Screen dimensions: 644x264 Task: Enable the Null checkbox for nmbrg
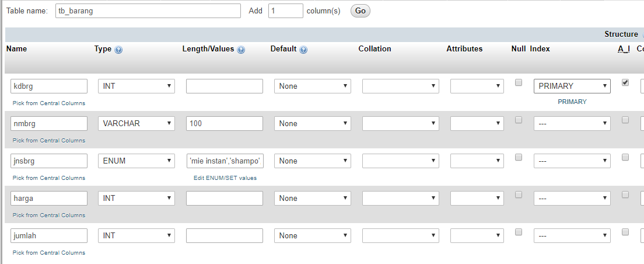518,120
